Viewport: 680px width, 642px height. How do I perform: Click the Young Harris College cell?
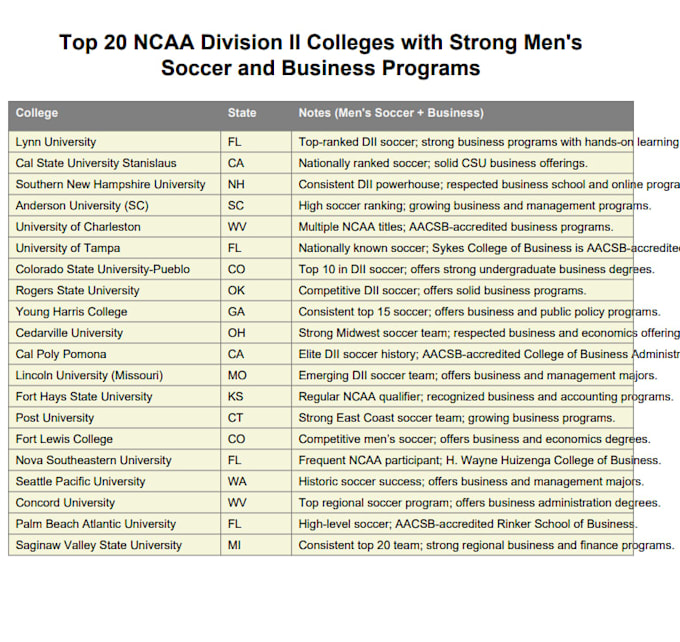[71, 311]
